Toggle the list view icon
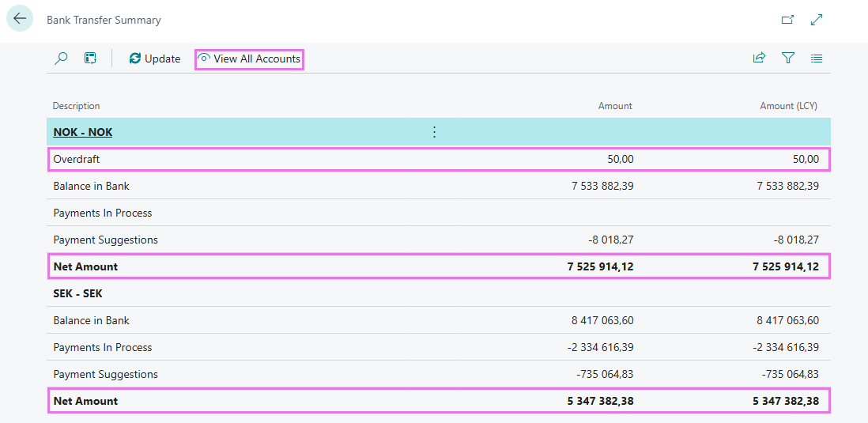Screen dimensions: 868x423 pos(817,58)
